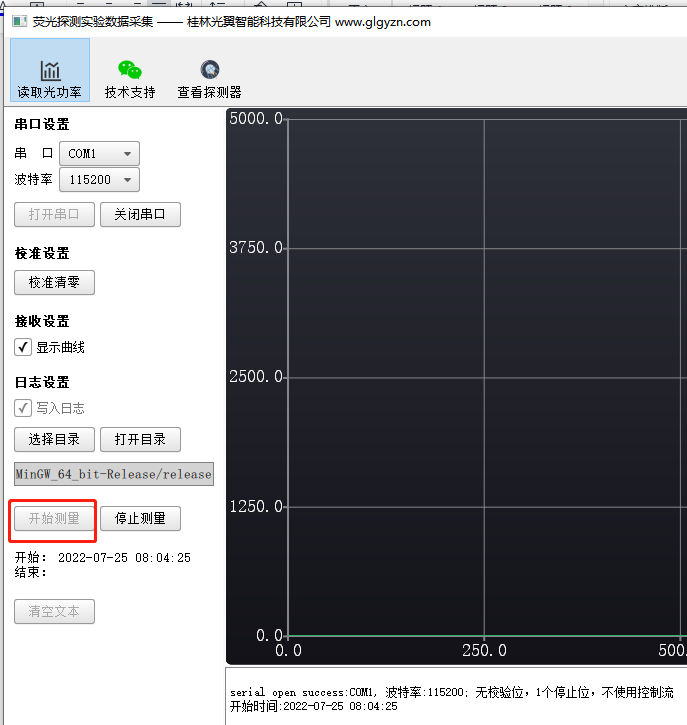Click inside the dark chart plot area

(x=480, y=400)
